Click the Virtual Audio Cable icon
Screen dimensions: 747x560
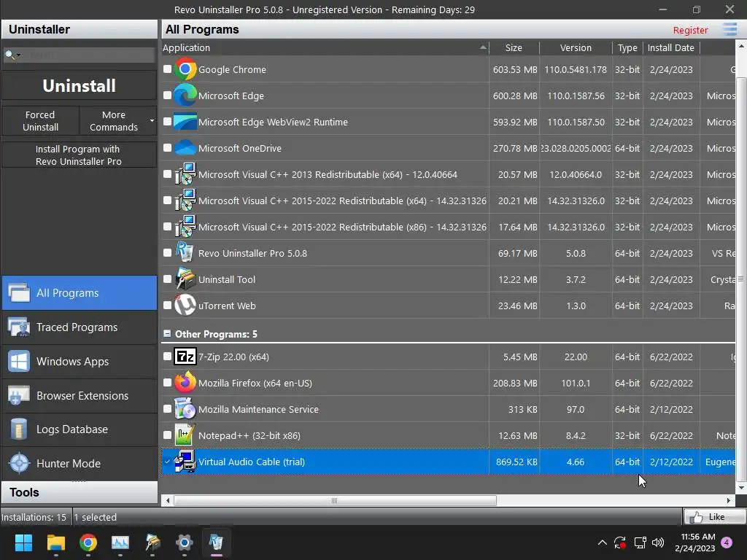(x=185, y=462)
